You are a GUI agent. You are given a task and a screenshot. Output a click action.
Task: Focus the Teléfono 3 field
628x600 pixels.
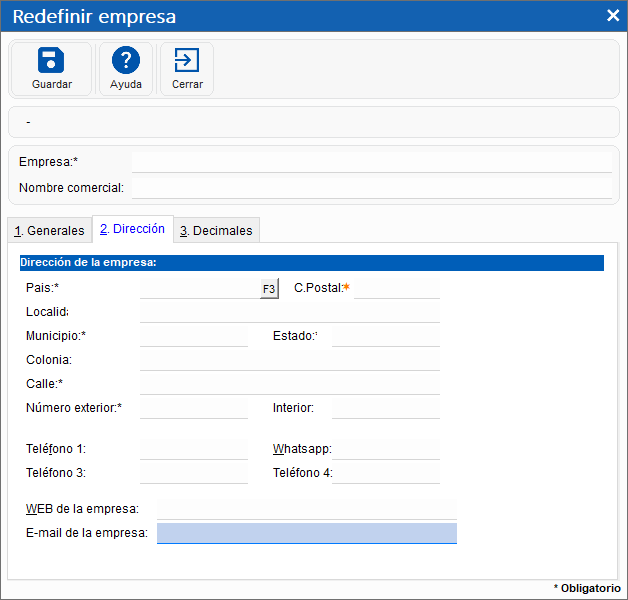point(194,473)
